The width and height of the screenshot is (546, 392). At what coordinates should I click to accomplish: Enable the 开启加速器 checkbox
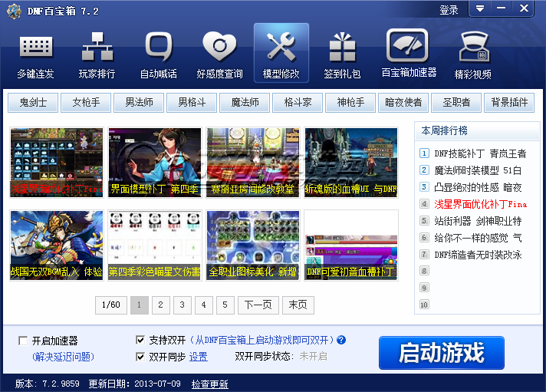tap(23, 341)
